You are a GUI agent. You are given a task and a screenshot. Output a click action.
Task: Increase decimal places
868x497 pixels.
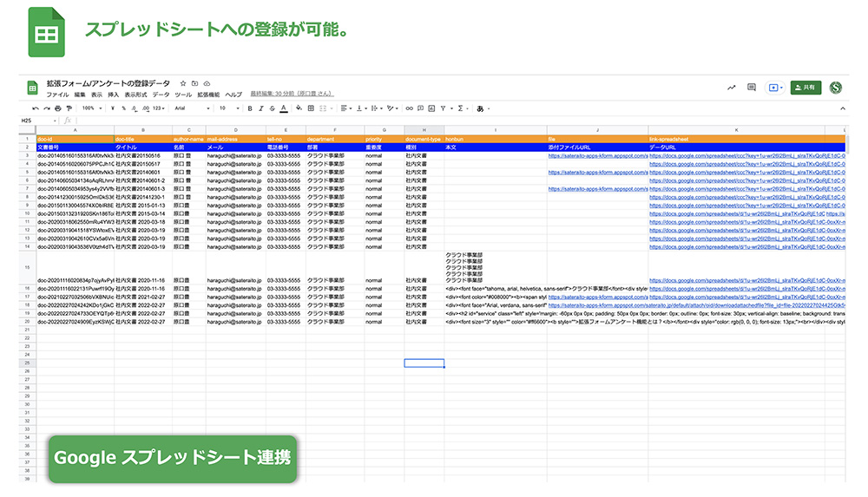point(146,108)
